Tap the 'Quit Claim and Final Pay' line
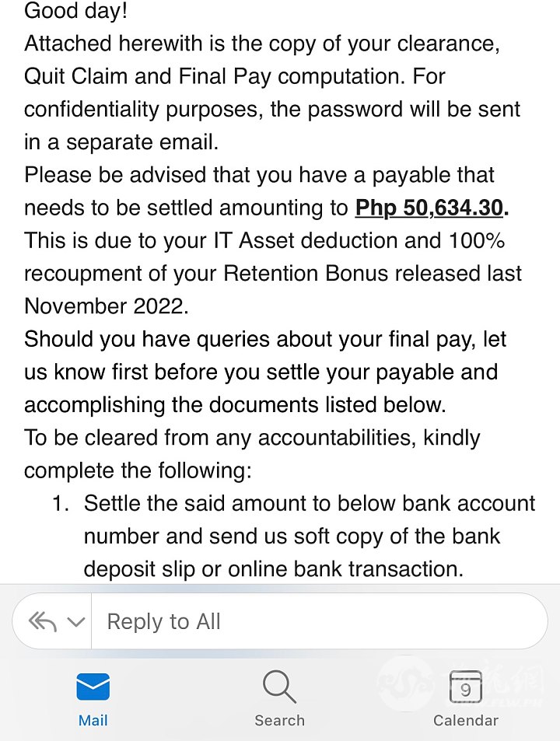The width and height of the screenshot is (560, 741). (234, 76)
